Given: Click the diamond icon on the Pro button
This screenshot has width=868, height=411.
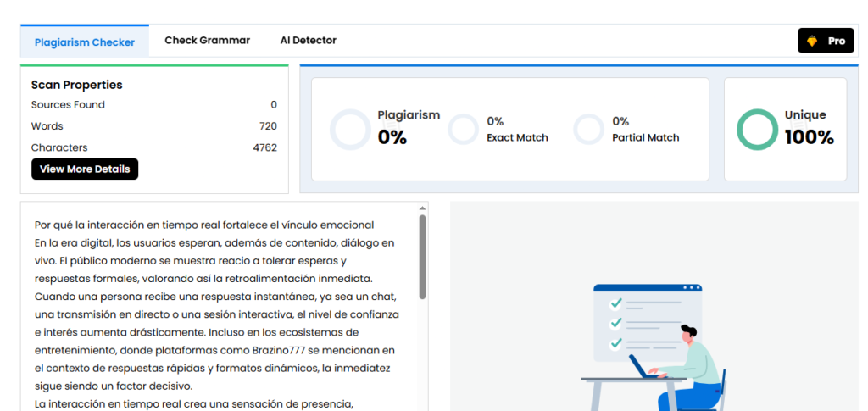Looking at the screenshot, I should [812, 41].
